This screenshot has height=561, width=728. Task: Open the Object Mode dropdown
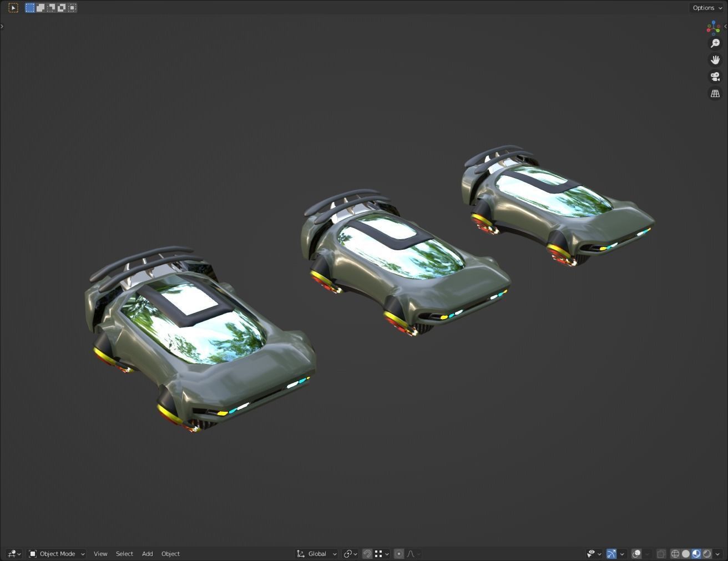[57, 554]
